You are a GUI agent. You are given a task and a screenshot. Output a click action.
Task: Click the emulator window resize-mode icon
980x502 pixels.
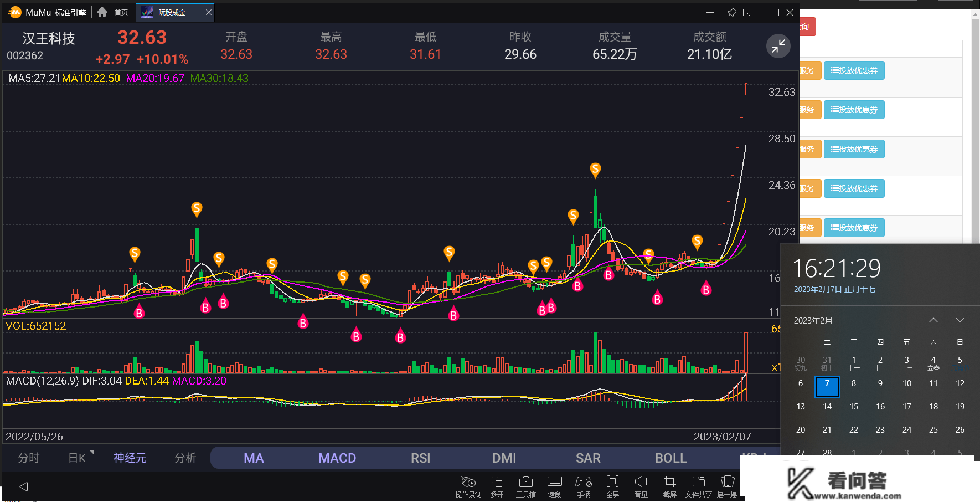(747, 12)
